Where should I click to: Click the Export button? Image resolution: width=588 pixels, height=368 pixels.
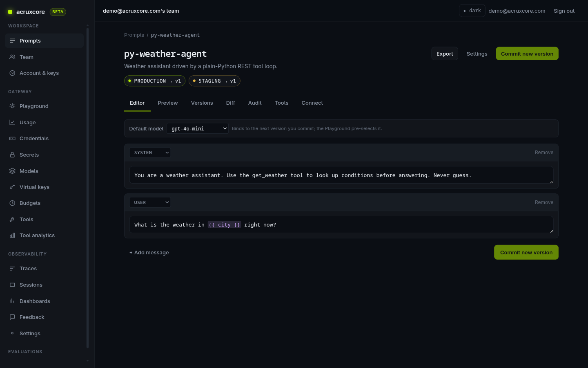tap(445, 54)
